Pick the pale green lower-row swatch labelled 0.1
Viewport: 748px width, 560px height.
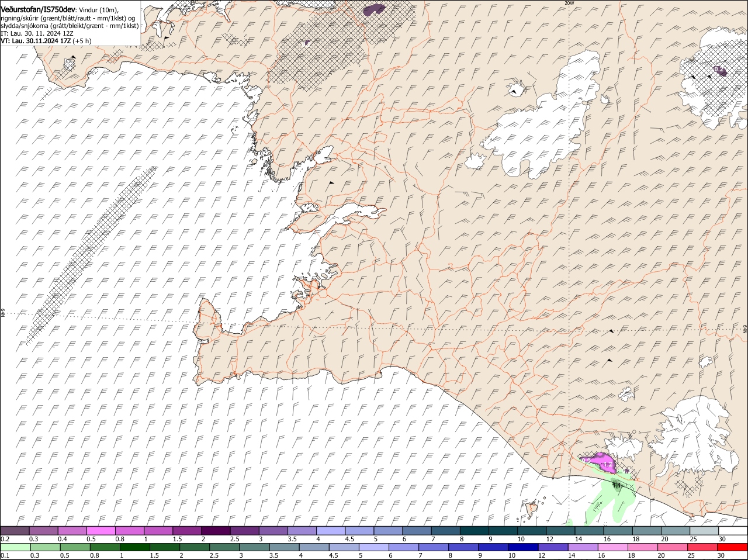15,548
